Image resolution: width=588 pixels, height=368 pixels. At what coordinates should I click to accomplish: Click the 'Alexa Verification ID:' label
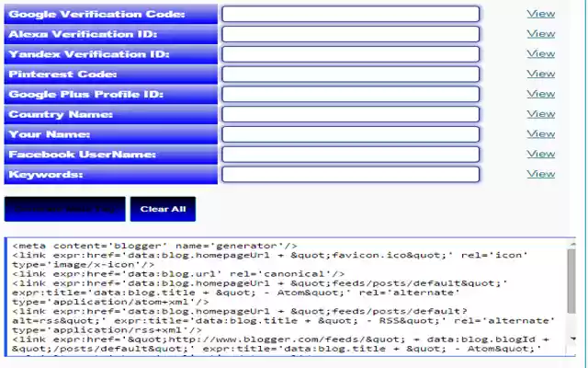click(83, 34)
